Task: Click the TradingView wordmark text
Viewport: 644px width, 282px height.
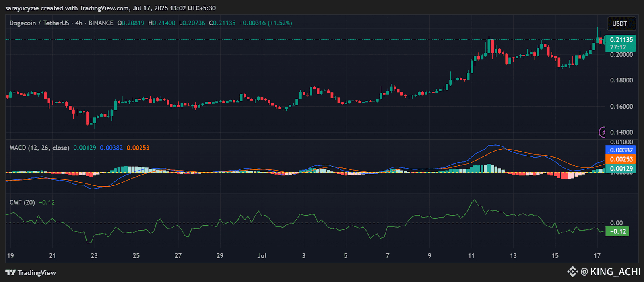Action: tap(37, 273)
